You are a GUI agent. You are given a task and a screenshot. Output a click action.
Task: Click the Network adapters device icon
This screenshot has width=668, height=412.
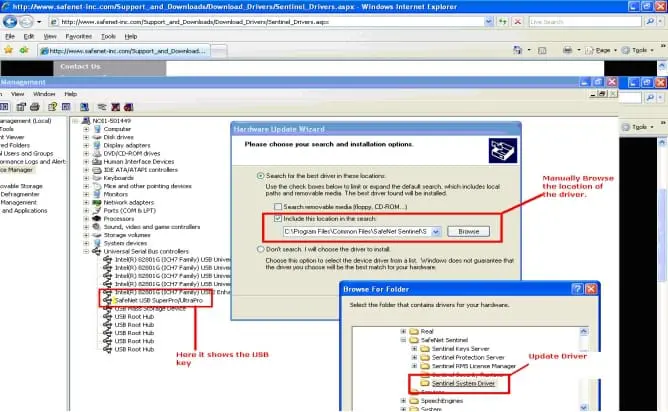97,203
